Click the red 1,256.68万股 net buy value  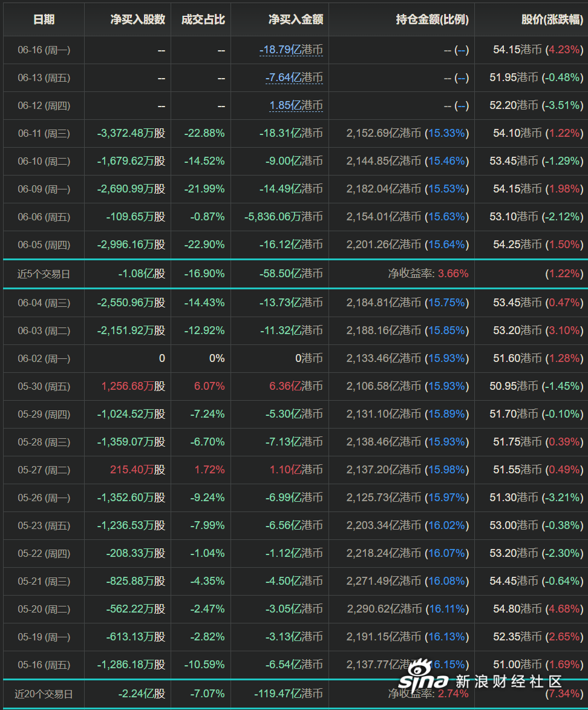coord(133,386)
